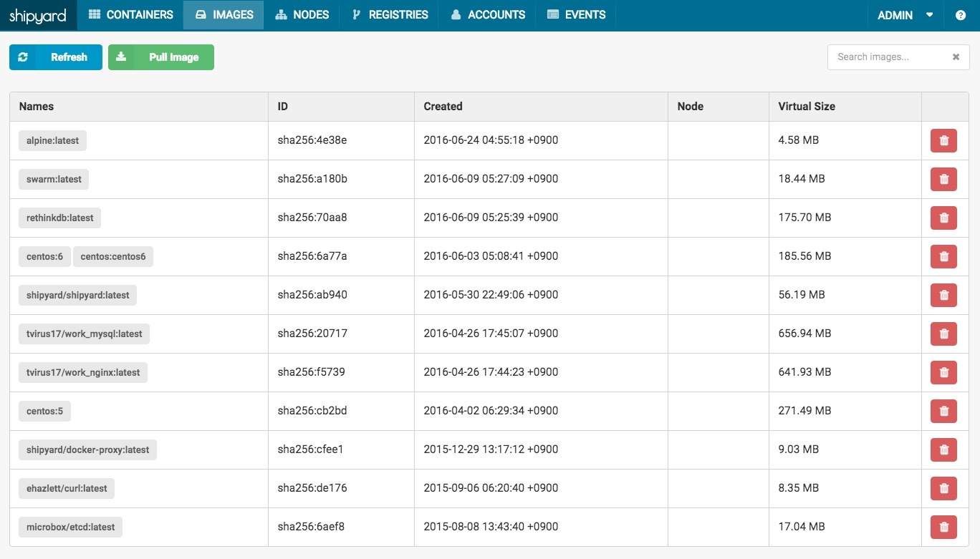Screen dimensions: 980x559
Task: Go to the Registries tab
Action: [390, 15]
